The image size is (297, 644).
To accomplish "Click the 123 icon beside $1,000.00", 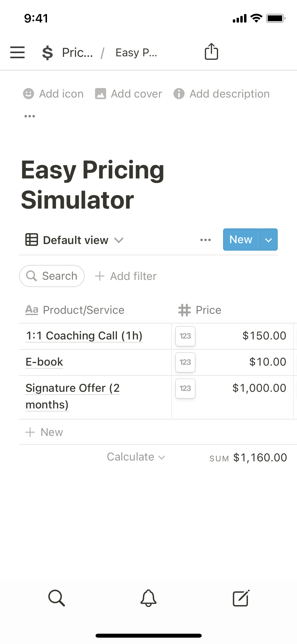I will [185, 388].
